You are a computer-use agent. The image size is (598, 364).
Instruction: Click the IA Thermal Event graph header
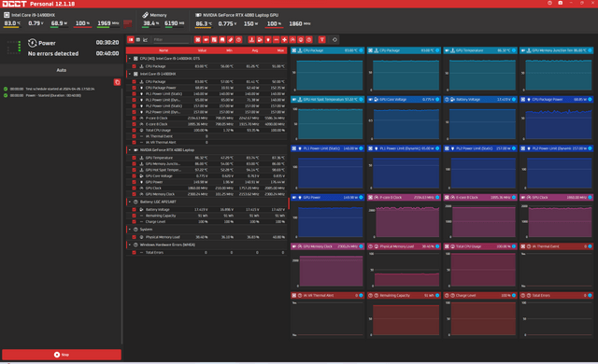pos(557,246)
